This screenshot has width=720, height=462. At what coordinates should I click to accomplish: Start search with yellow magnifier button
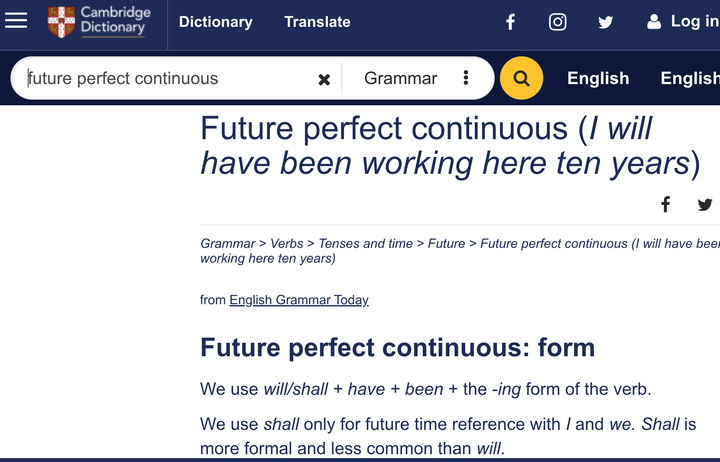(521, 78)
